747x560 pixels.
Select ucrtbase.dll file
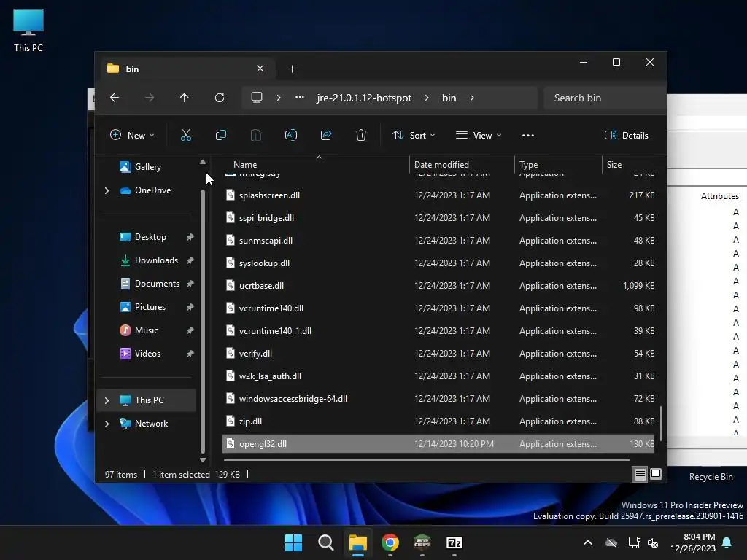pos(438,286)
